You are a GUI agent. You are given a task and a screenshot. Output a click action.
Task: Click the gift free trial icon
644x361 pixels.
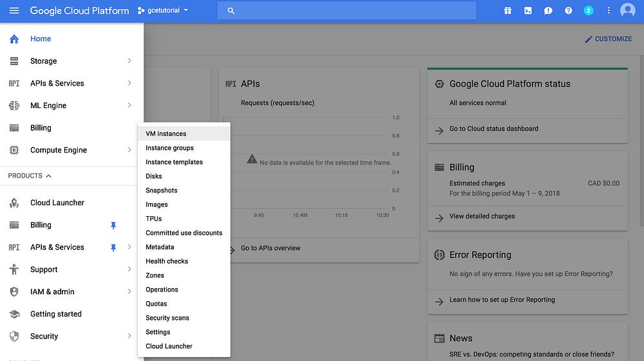point(507,11)
